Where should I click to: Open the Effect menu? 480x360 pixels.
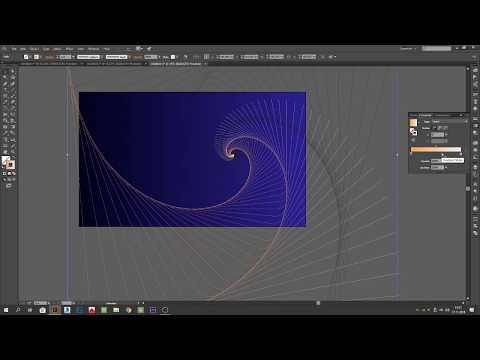tap(69, 49)
